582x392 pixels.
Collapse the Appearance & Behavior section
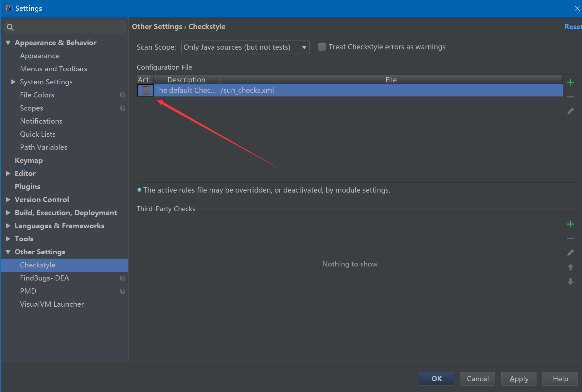point(8,43)
